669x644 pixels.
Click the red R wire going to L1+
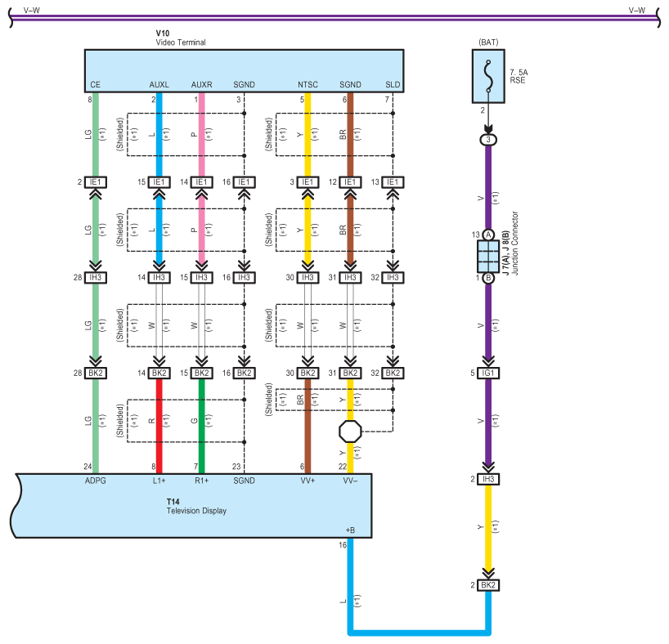point(159,425)
